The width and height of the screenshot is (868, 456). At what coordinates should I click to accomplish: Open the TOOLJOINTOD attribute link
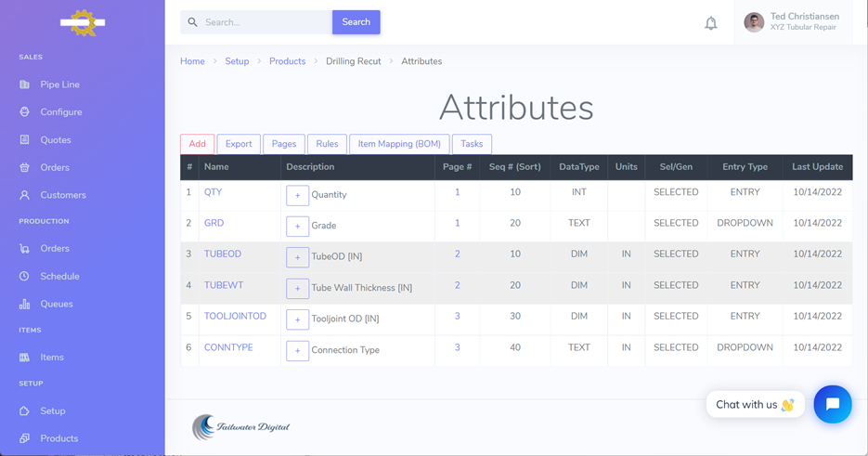coord(235,317)
